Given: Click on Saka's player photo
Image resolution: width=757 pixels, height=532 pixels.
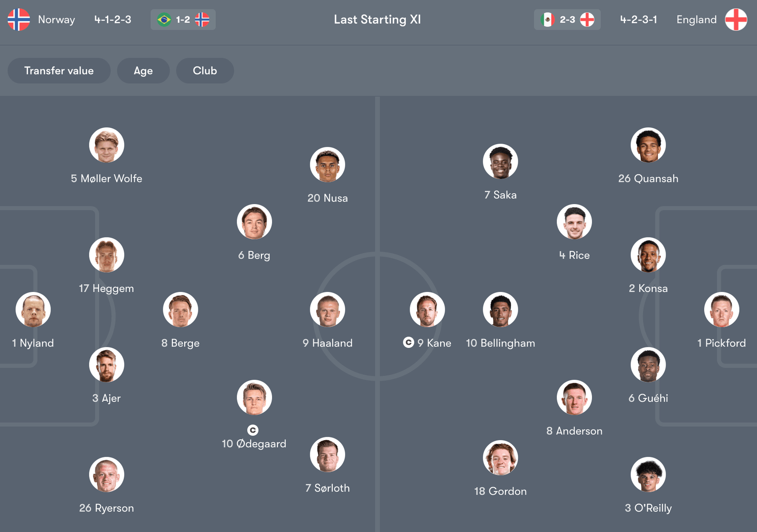Looking at the screenshot, I should click(501, 162).
